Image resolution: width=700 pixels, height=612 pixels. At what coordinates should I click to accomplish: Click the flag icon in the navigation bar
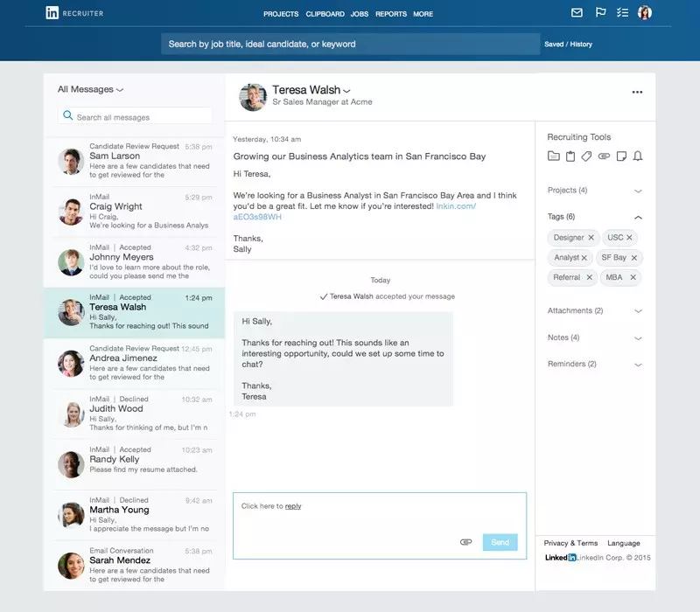(600, 13)
